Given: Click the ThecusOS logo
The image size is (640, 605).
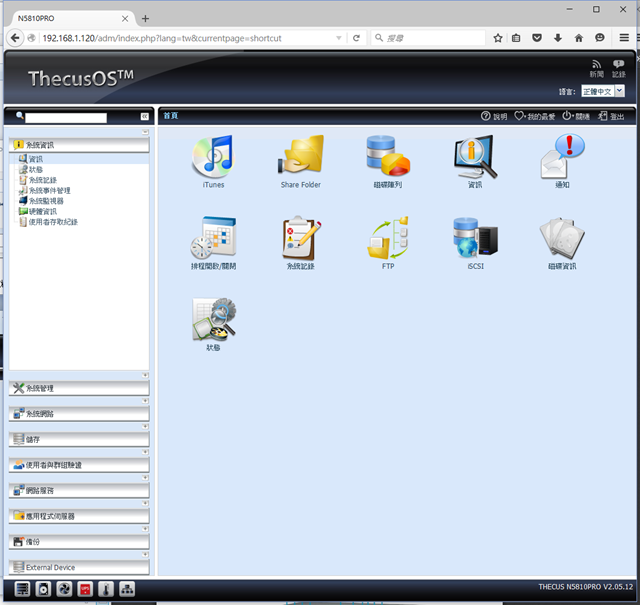Looking at the screenshot, I should (x=81, y=78).
